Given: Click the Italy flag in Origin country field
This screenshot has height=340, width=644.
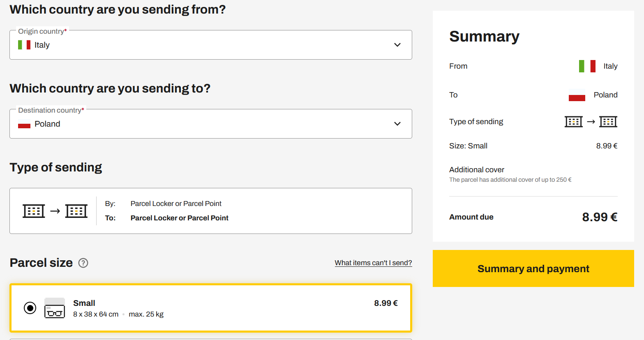Looking at the screenshot, I should [24, 45].
